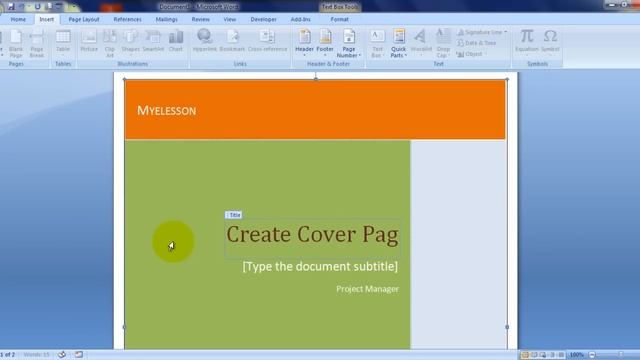Insert a Cross-reference
This screenshot has width=640, height=360.
coord(267,41)
